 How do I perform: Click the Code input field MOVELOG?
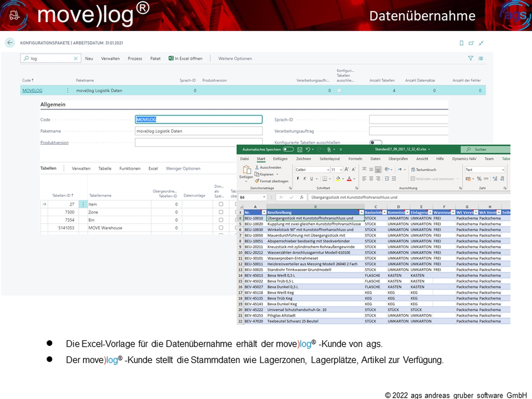click(x=199, y=120)
